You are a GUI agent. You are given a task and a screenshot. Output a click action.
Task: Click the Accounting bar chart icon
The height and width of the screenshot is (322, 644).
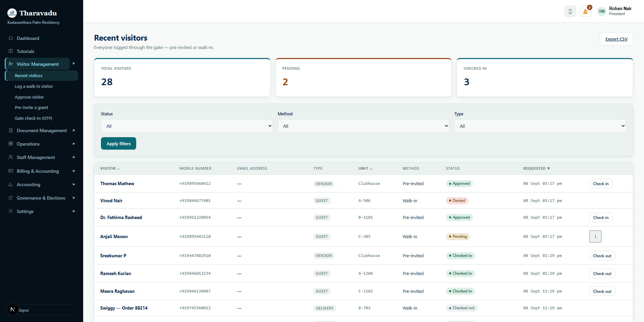11,184
